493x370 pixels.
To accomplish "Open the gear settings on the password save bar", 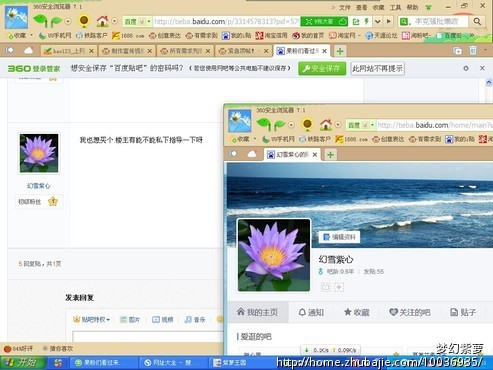I will 466,68.
